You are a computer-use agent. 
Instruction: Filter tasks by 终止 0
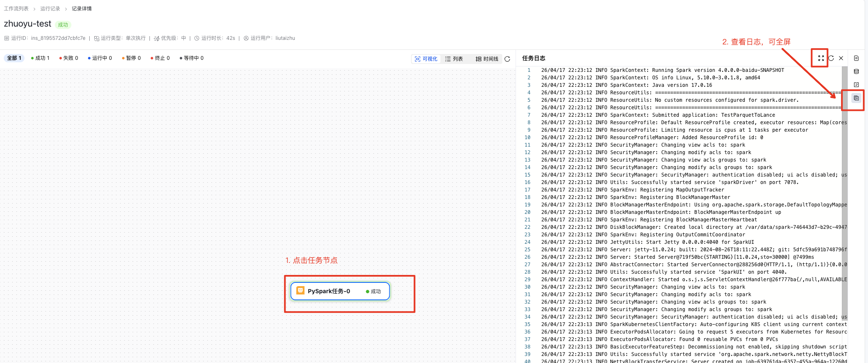[160, 58]
